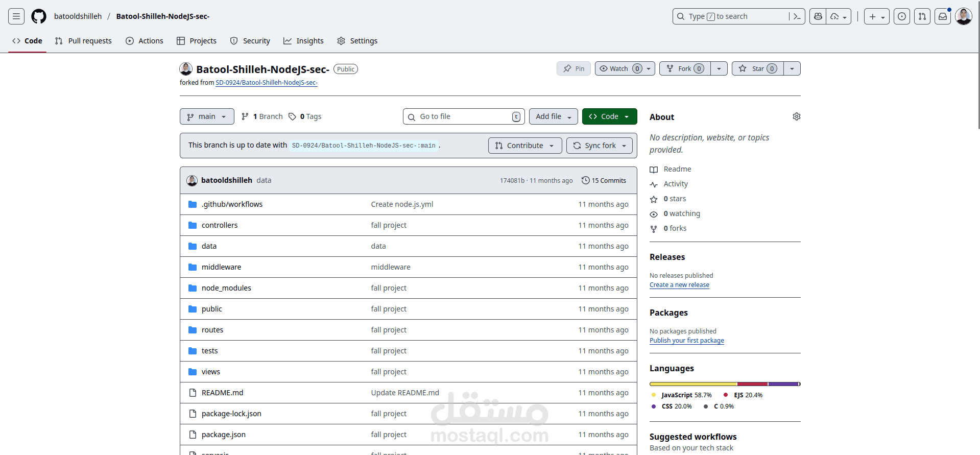The width and height of the screenshot is (980, 455).
Task: Click the .github/workflows folder icon
Action: click(193, 204)
